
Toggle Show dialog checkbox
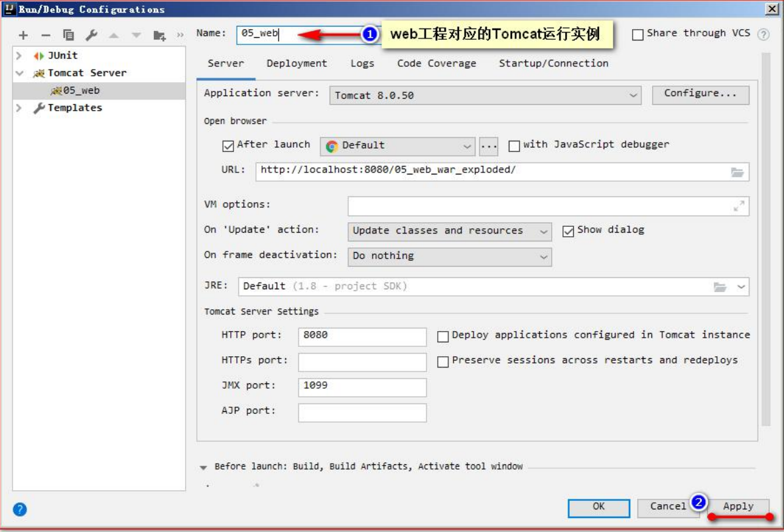click(x=568, y=231)
